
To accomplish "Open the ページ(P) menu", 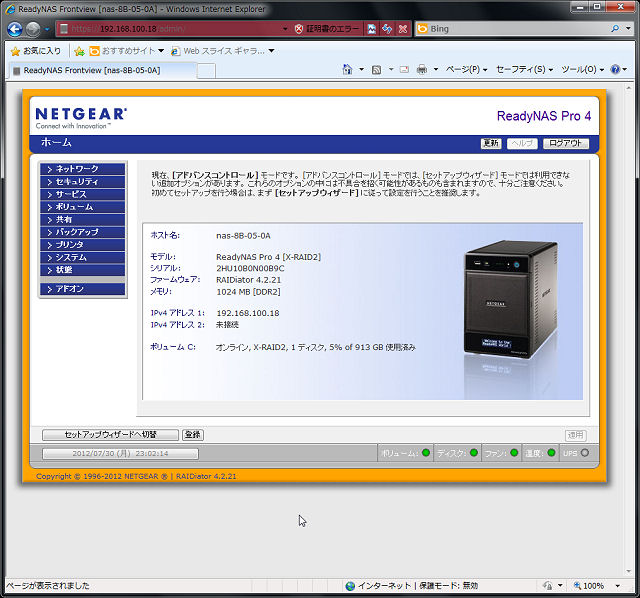I will [467, 70].
